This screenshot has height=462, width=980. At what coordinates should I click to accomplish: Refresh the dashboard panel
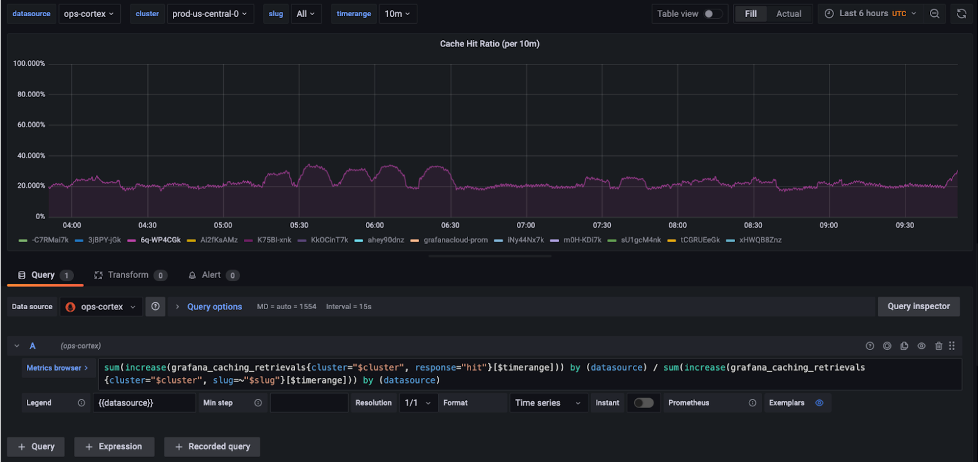pos(961,13)
